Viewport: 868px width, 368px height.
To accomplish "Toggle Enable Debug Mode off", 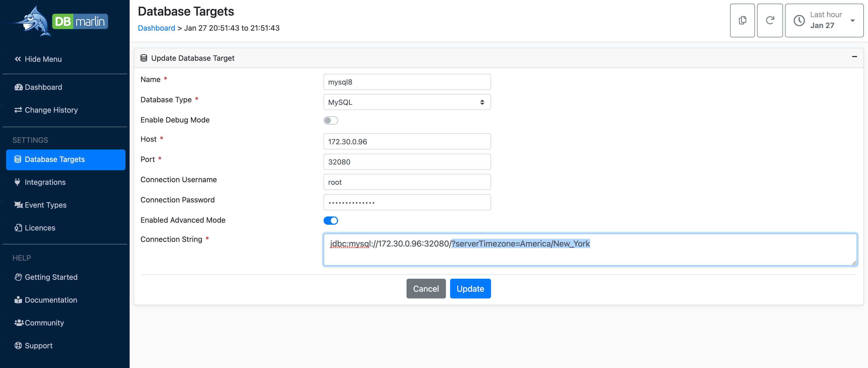I will (331, 120).
